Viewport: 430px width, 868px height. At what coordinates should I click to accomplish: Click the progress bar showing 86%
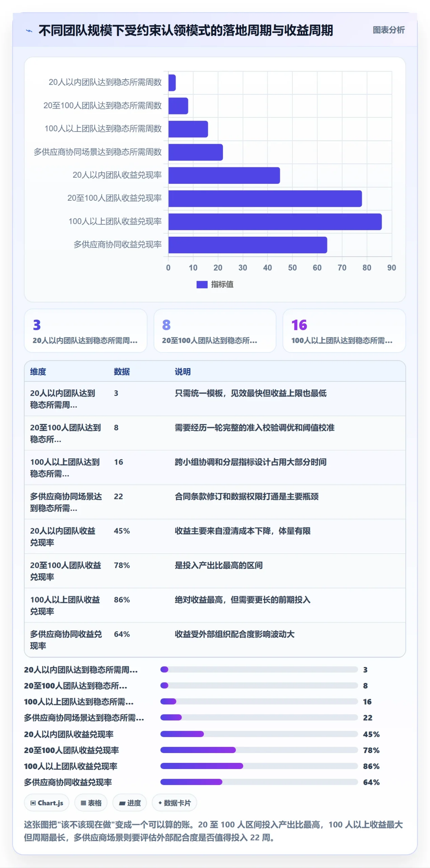[x=259, y=766]
